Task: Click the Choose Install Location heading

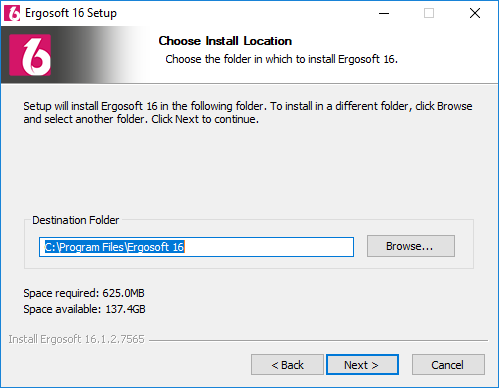Action: point(225,41)
